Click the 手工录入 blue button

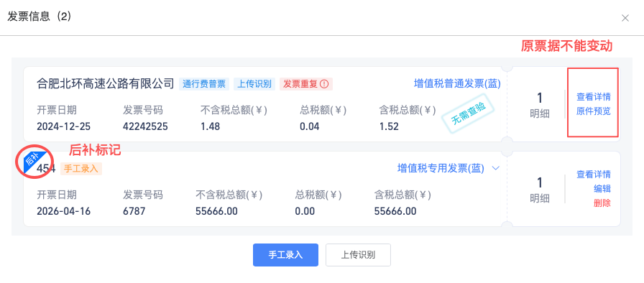(x=285, y=255)
